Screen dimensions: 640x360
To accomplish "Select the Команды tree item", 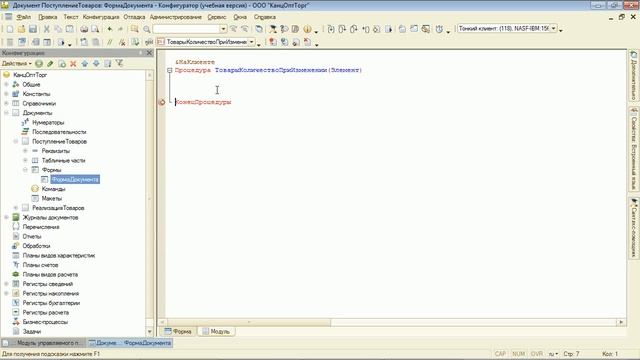I will [53, 189].
